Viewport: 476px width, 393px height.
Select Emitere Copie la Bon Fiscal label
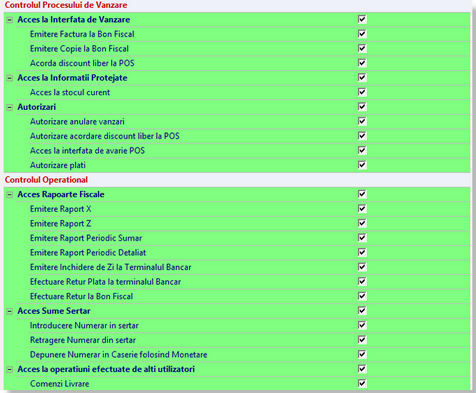79,49
